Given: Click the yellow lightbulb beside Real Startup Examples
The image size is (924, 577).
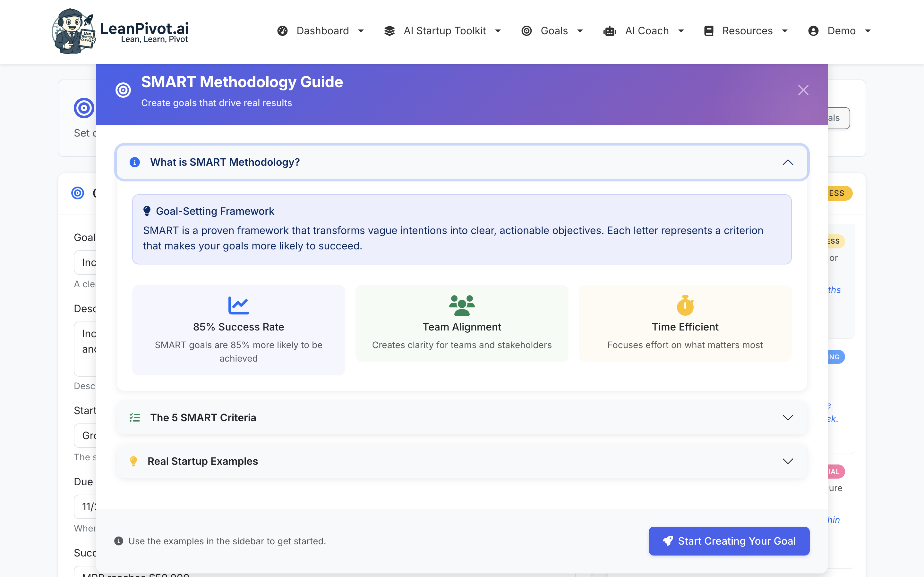Looking at the screenshot, I should (133, 461).
